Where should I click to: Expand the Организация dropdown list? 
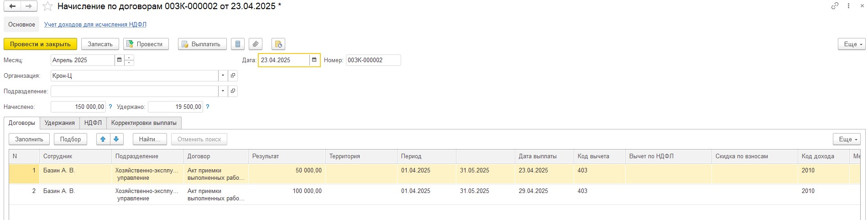[x=223, y=75]
